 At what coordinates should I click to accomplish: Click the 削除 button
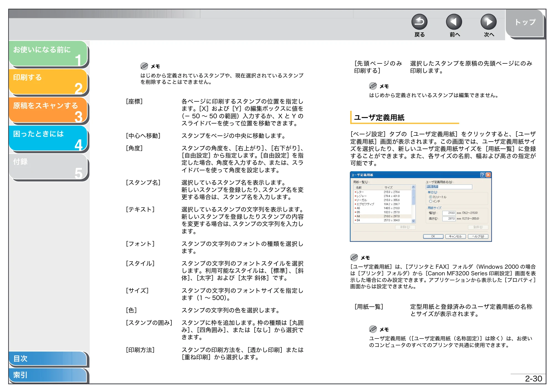pos(405,227)
